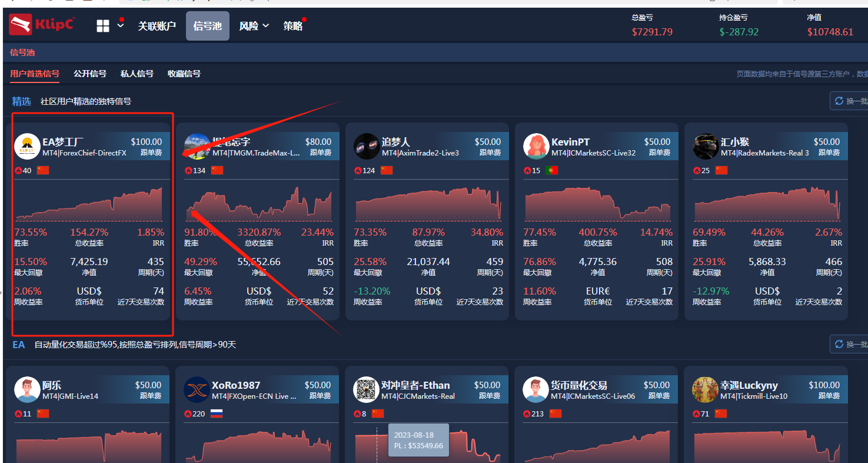This screenshot has height=463, width=868.
Task: Click the 精选 section label
Action: (x=22, y=101)
